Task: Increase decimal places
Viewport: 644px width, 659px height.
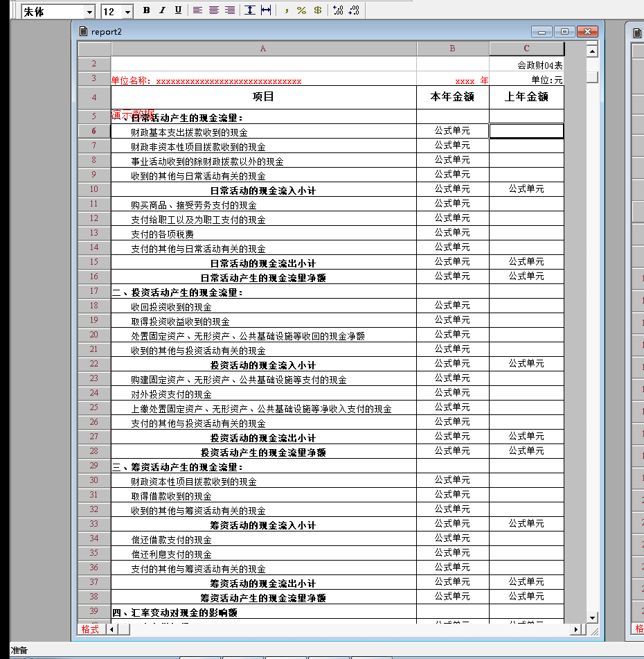Action: pos(338,10)
